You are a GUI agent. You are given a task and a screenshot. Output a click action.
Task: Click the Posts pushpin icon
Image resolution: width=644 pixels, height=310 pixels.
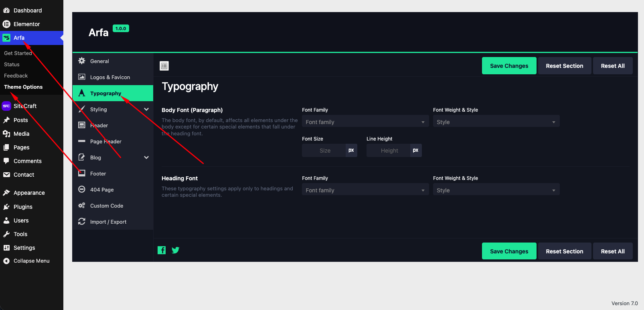click(x=6, y=120)
